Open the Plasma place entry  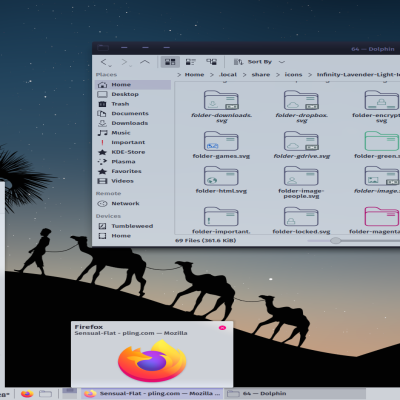(133, 162)
